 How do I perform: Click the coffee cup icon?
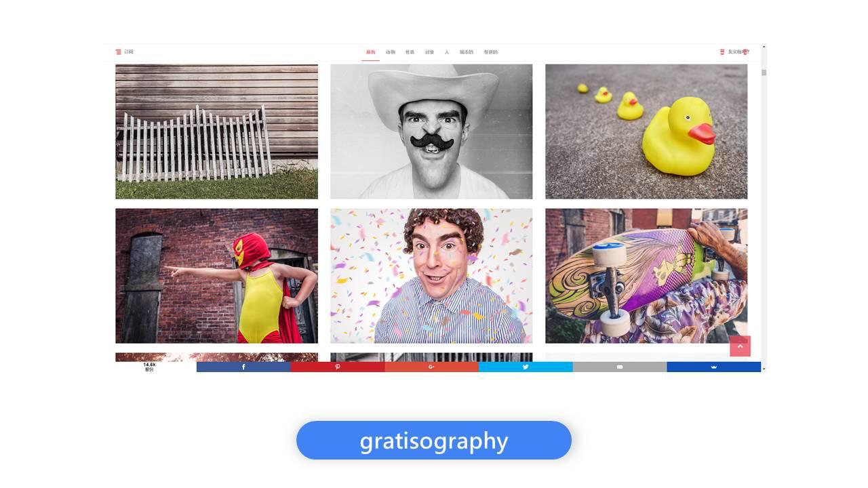(722, 52)
